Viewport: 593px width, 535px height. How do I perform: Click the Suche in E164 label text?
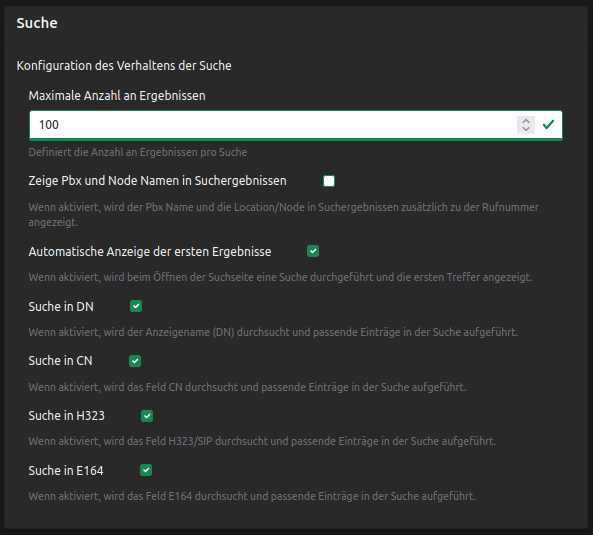pos(66,471)
